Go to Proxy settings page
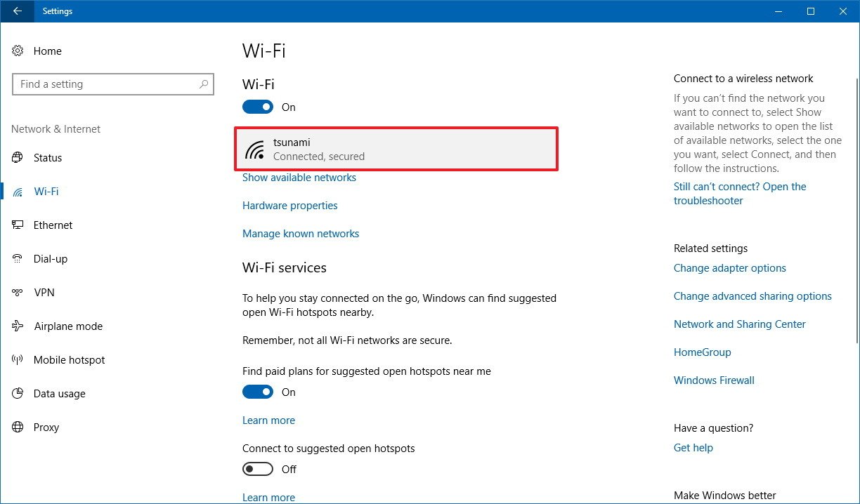Image resolution: width=860 pixels, height=504 pixels. (x=46, y=427)
